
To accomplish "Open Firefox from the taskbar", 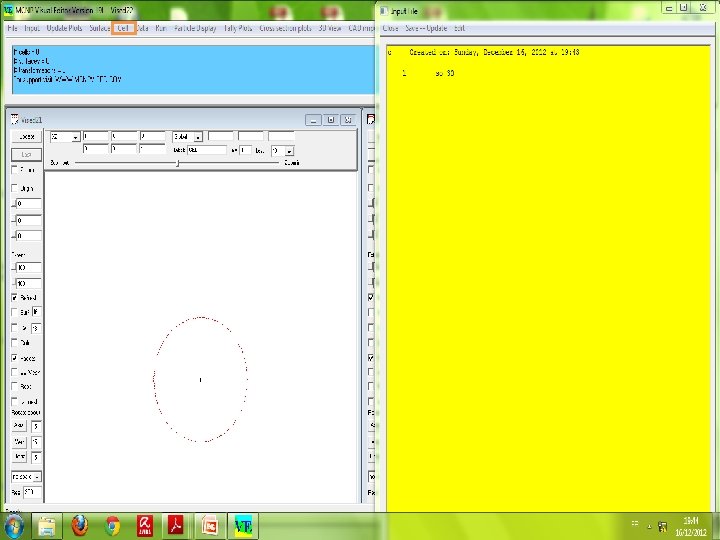I will click(80, 526).
